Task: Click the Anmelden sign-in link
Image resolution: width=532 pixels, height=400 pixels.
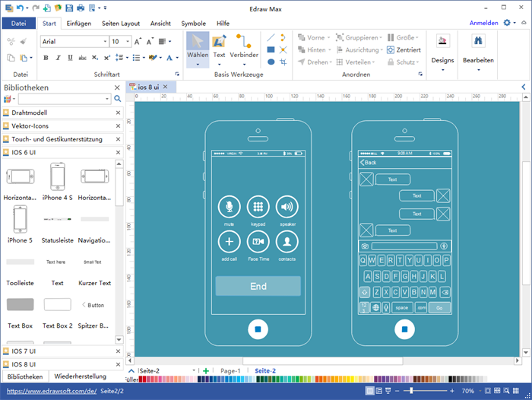Action: (483, 24)
